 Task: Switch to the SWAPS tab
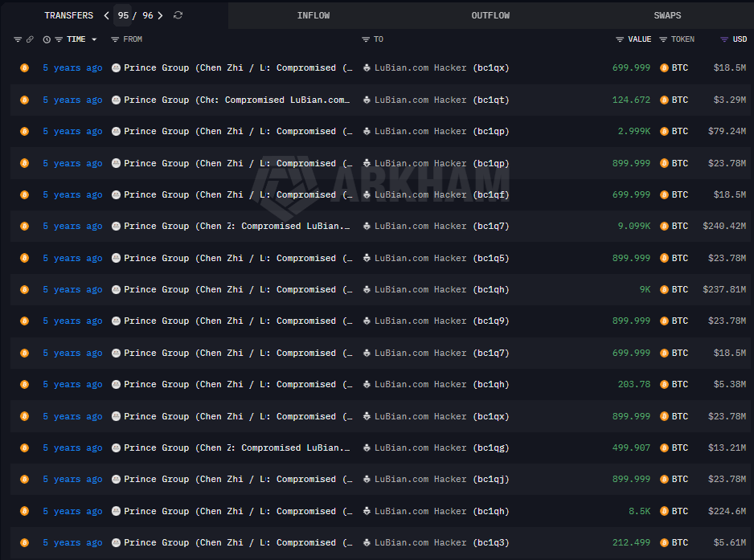tap(667, 15)
